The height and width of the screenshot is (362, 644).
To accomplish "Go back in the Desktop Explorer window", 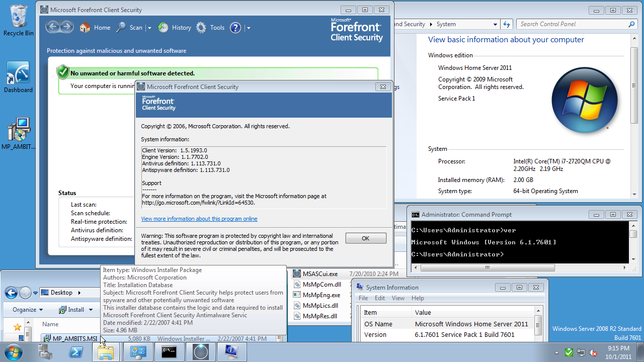I will point(11,293).
